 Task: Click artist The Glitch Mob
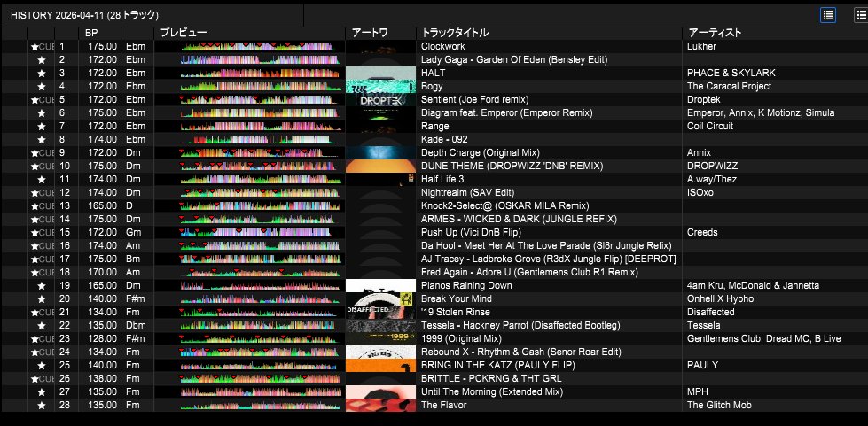[719, 405]
